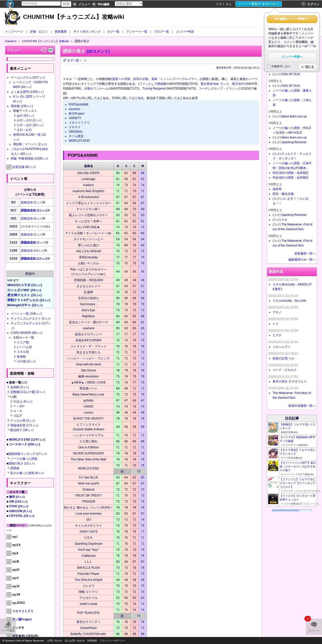
Task: Open the メンバー申請 nav item
Action: [x=185, y=32]
